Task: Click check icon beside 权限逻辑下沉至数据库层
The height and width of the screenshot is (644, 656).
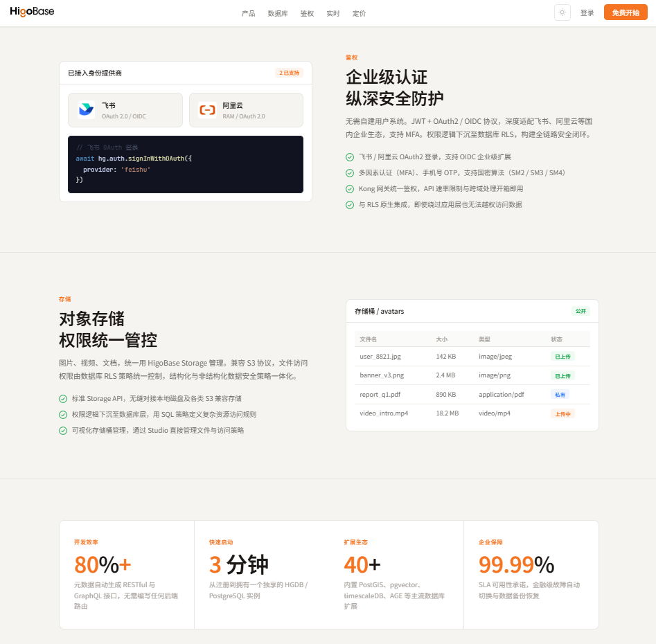Action: [x=63, y=414]
